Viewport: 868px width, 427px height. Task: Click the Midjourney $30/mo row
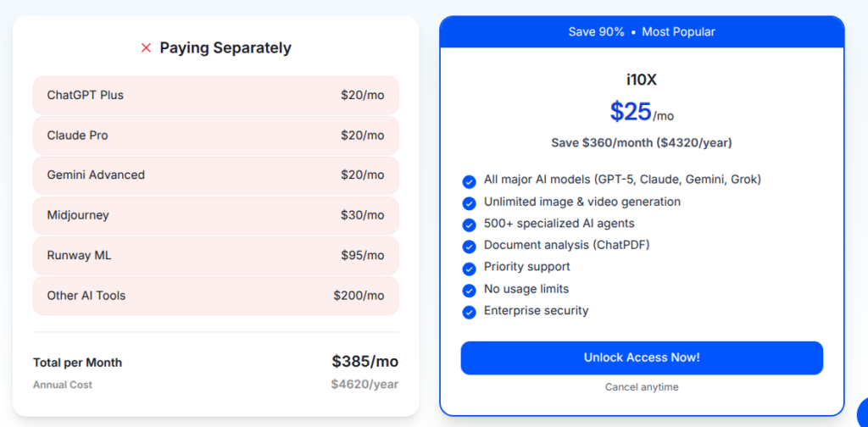point(215,215)
